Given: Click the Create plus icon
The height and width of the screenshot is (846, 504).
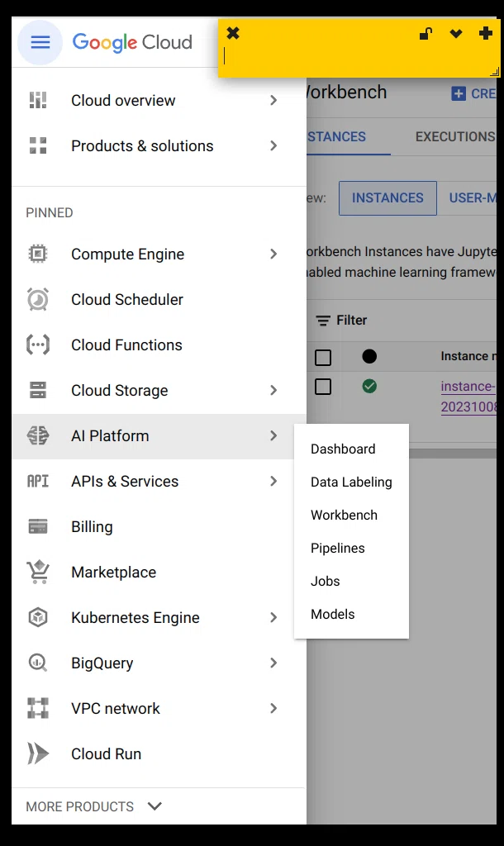Looking at the screenshot, I should 459,93.
